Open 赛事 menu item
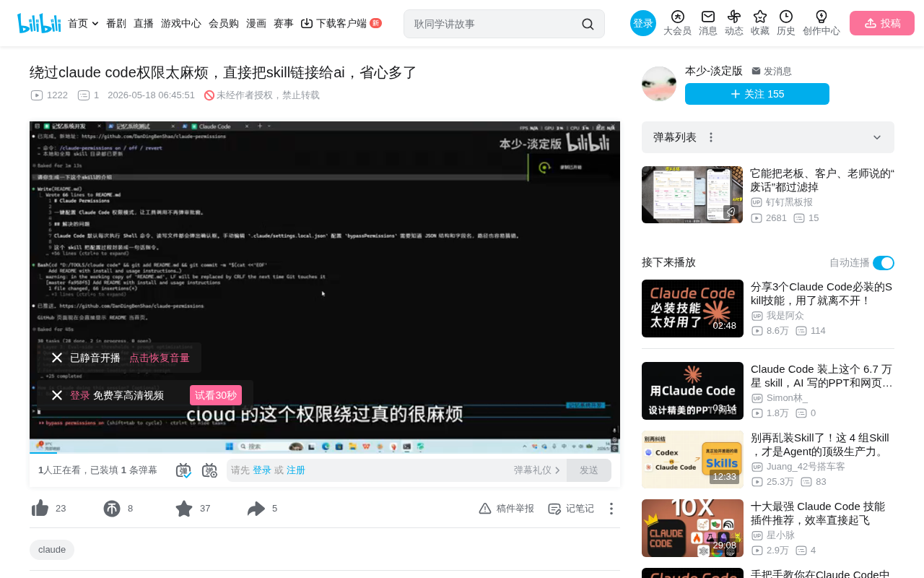Screen dimensions: 924x578 (284, 23)
